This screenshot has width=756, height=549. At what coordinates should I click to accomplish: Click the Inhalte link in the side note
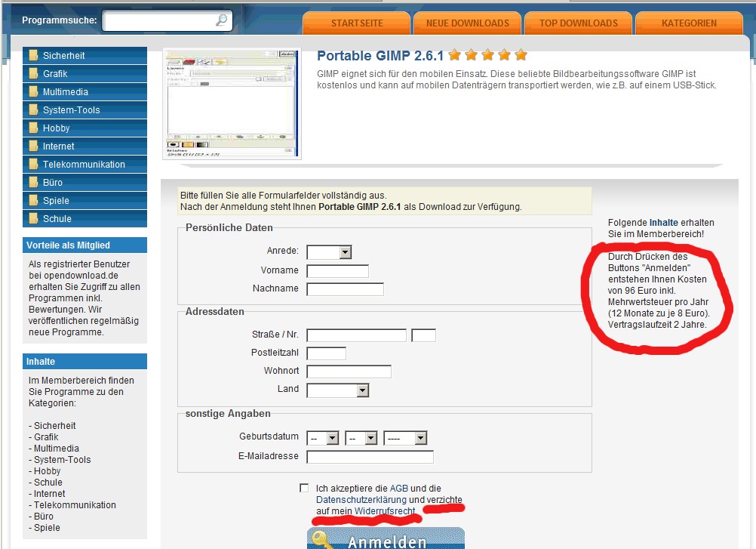[663, 223]
